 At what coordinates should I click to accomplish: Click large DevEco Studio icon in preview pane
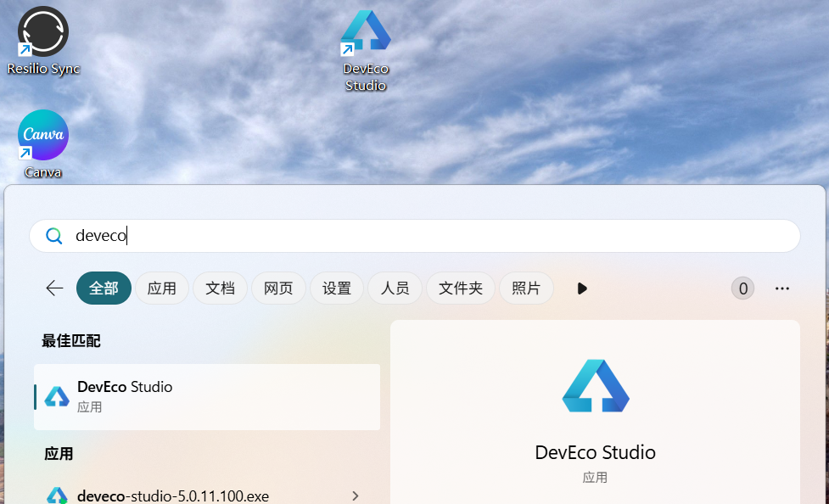pyautogui.click(x=595, y=386)
